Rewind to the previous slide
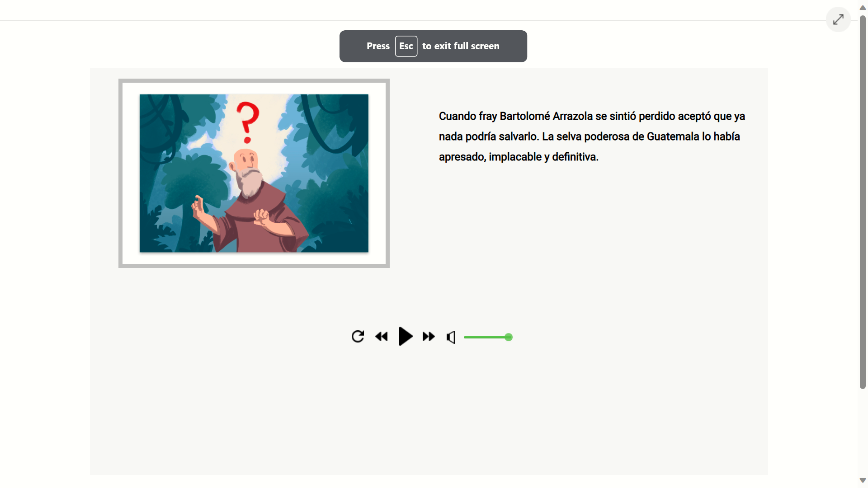 tap(382, 337)
